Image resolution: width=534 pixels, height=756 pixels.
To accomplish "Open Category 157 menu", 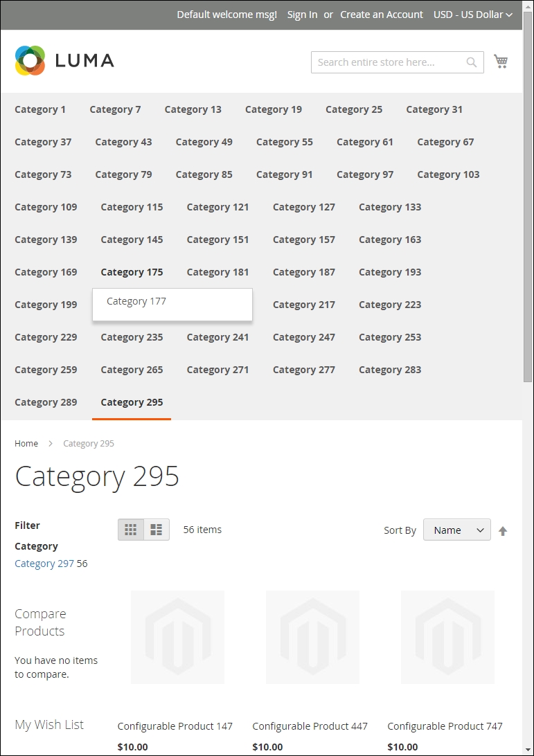I will 304,240.
